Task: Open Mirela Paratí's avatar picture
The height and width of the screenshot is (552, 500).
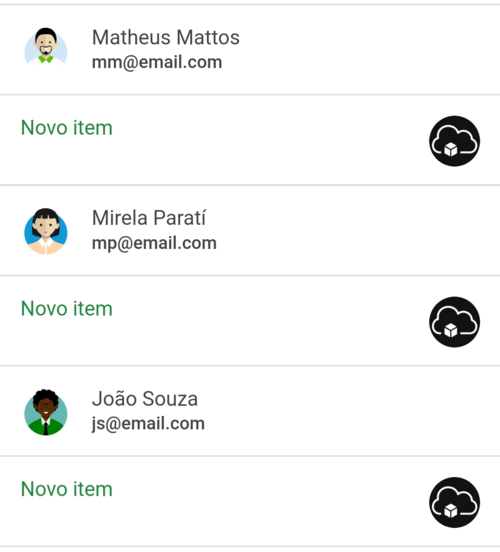Action: point(46,231)
